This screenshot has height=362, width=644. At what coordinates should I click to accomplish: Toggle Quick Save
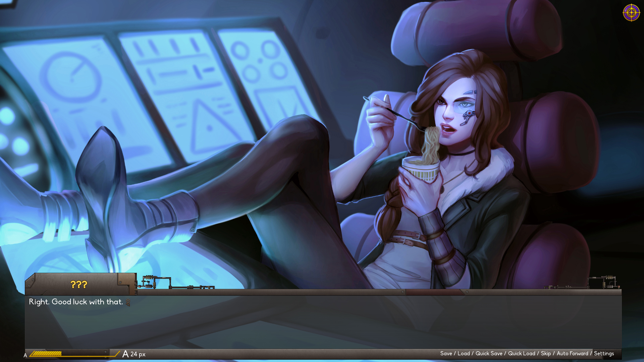click(489, 353)
